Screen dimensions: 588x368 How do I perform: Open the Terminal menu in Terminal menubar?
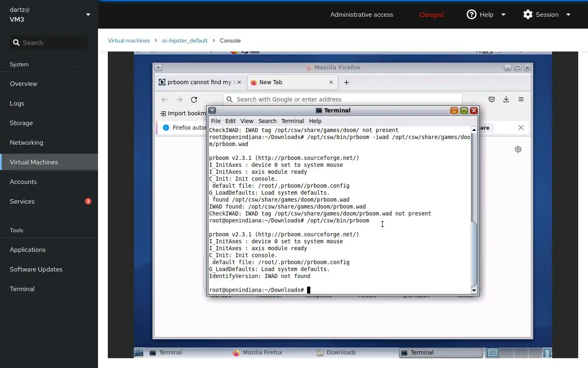click(x=292, y=121)
